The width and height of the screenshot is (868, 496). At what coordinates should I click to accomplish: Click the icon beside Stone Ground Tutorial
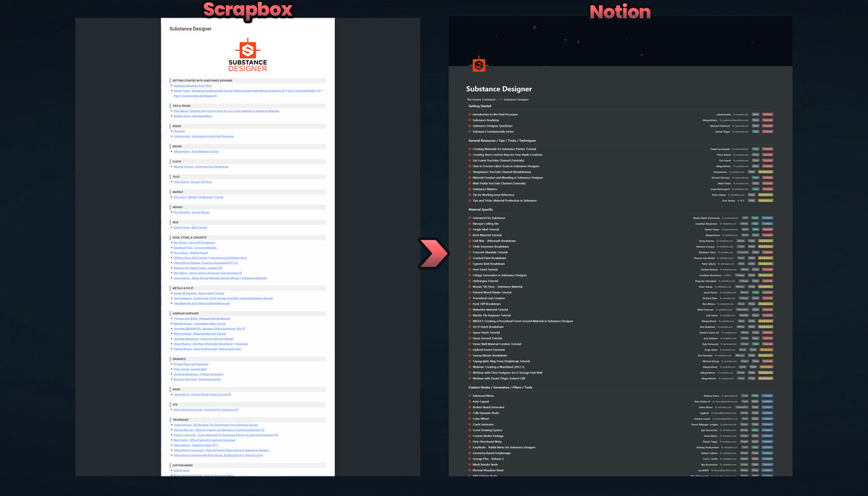[469, 338]
